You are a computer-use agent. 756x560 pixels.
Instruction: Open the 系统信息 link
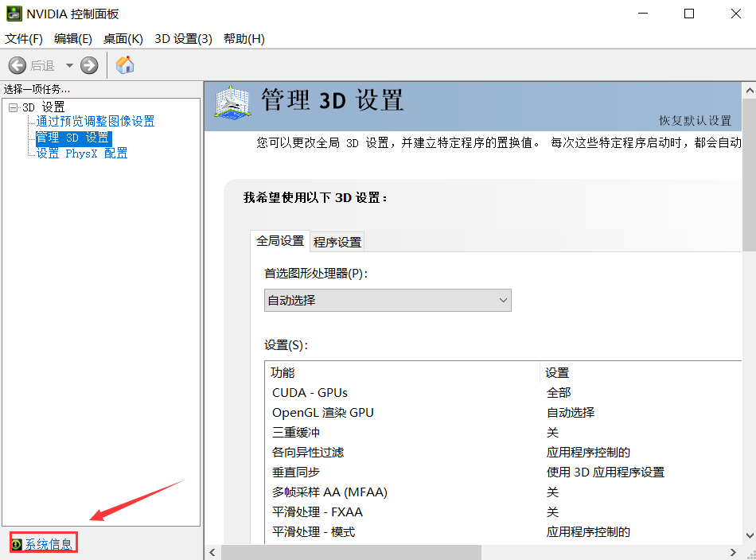click(x=49, y=544)
